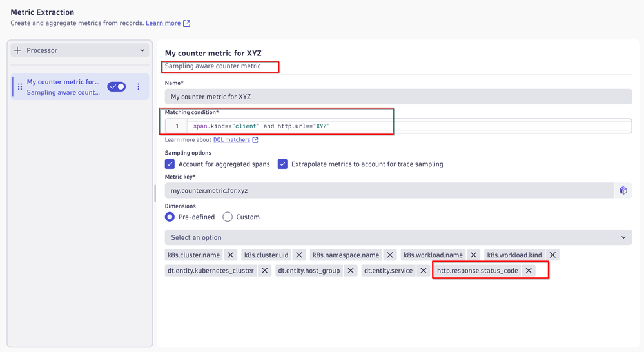Click the Metric key input field

tap(389, 191)
